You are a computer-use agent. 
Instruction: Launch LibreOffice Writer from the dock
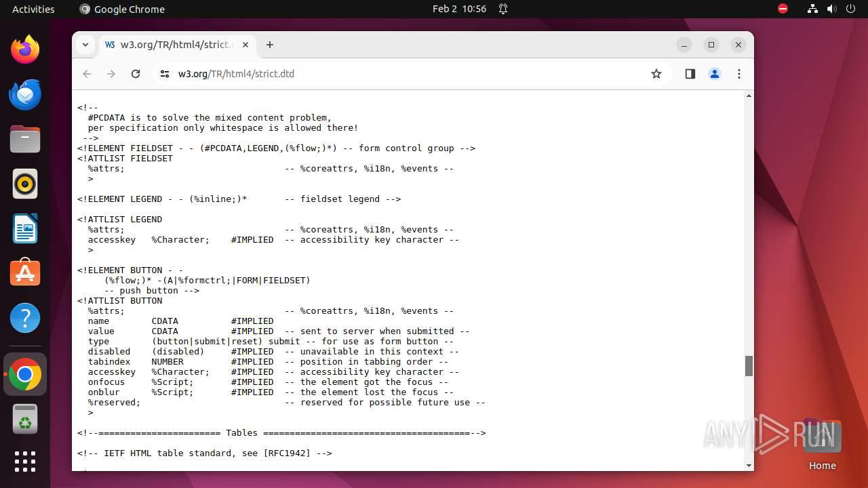pos(25,228)
